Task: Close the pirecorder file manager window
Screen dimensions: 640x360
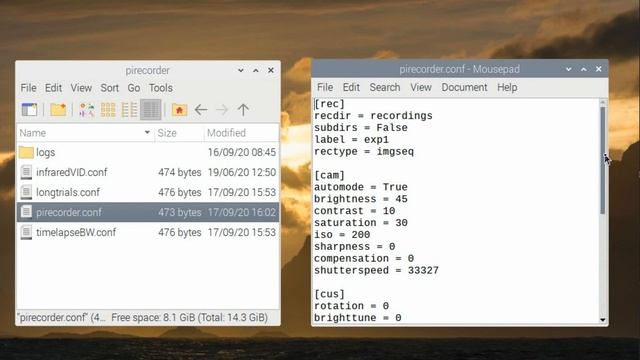Action: [x=271, y=70]
